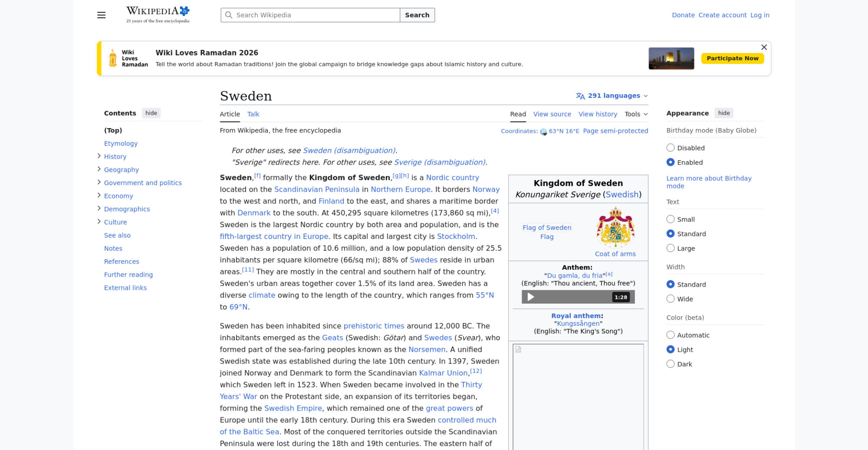This screenshot has width=868, height=450.
Task: Open the 291 languages dropdown
Action: click(612, 96)
